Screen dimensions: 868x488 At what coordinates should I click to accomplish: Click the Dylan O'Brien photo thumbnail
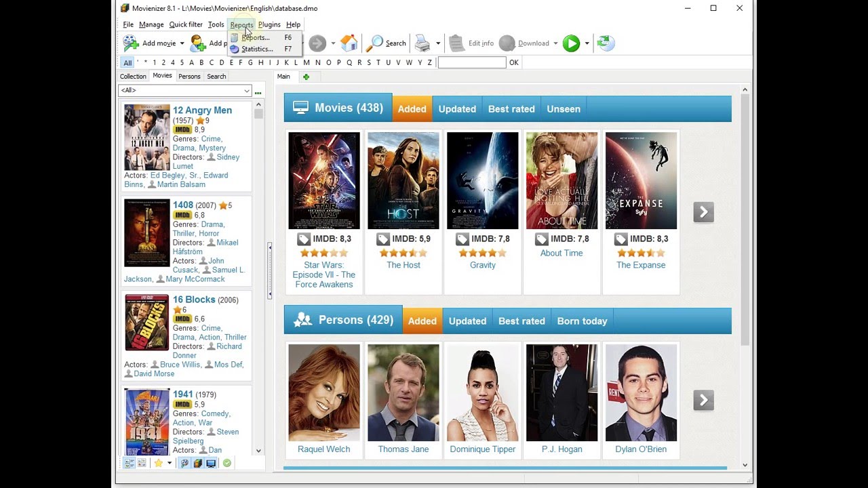tap(641, 393)
